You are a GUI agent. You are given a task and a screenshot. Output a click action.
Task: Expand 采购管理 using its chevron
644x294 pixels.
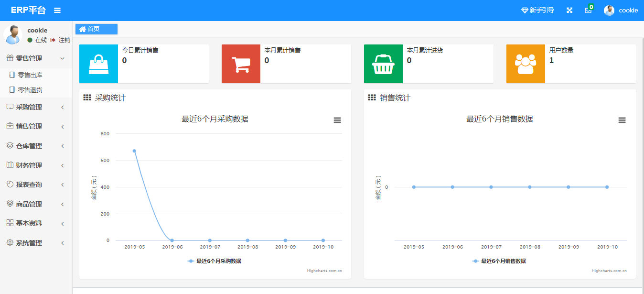63,107
